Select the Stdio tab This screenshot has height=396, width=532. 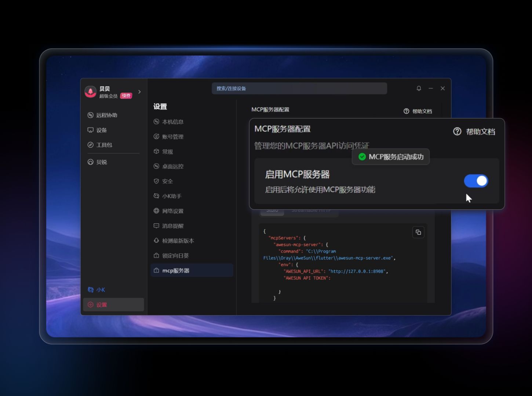272,210
